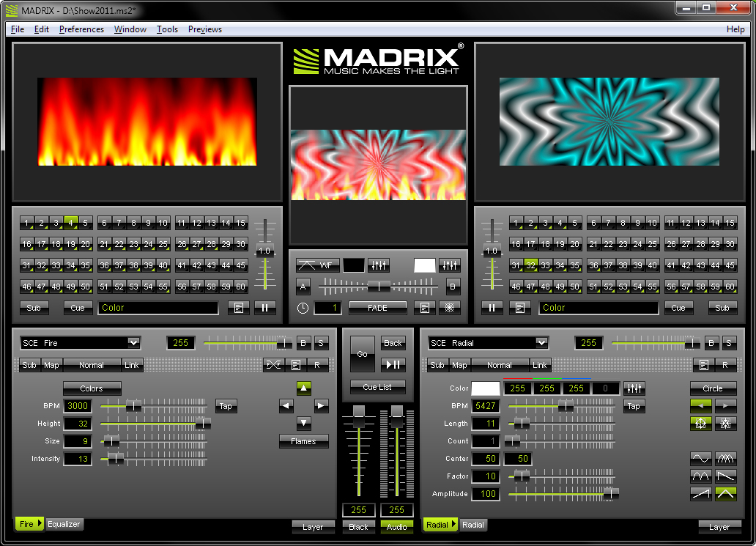Image resolution: width=756 pixels, height=546 pixels.
Task: Open right deck storage description icon
Action: point(520,308)
